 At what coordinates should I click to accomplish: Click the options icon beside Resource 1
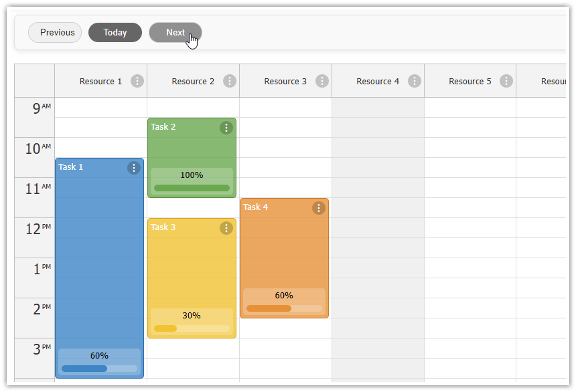tap(137, 81)
